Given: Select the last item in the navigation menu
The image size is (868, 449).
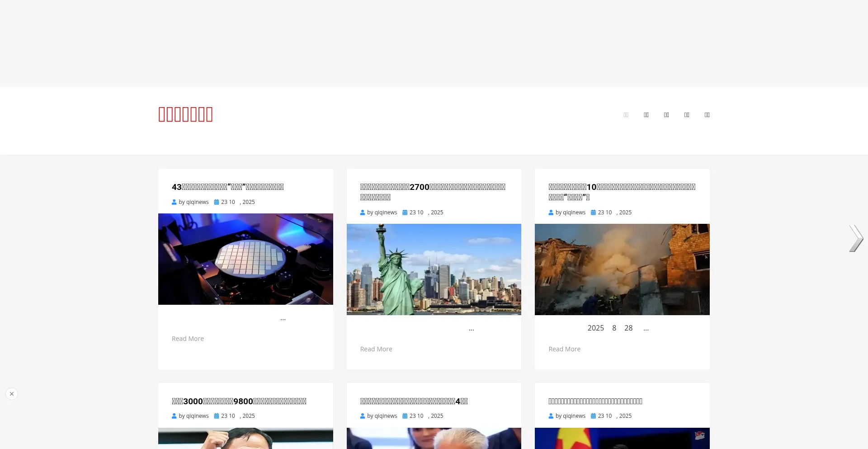Looking at the screenshot, I should tap(707, 115).
